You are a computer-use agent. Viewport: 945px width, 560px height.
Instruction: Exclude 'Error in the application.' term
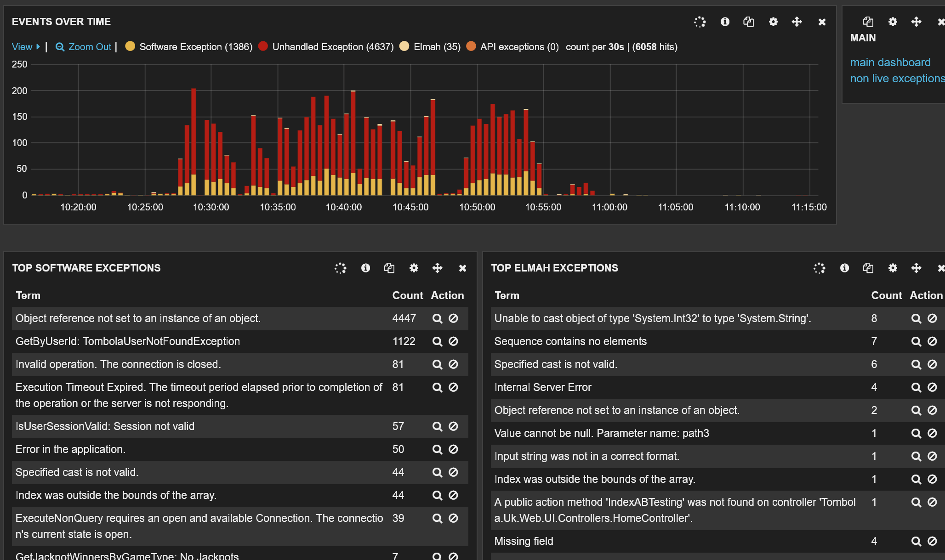453,449
